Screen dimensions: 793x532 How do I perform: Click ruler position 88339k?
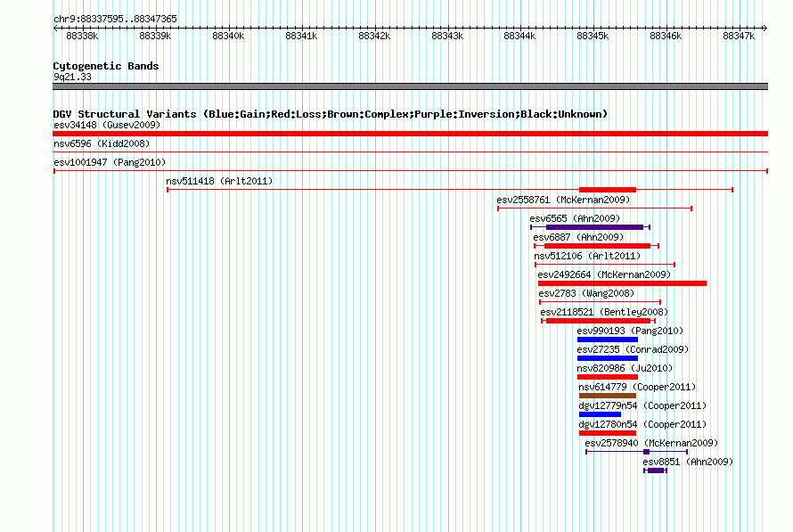155,36
